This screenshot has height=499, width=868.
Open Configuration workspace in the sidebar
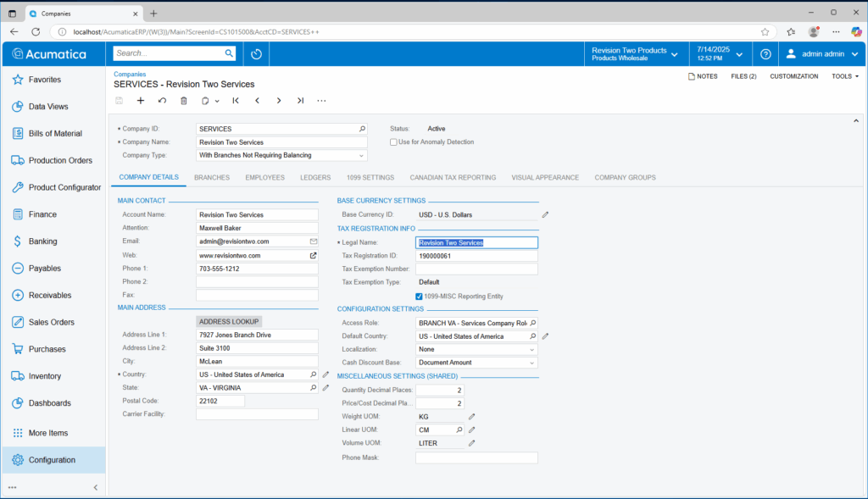[x=53, y=460]
